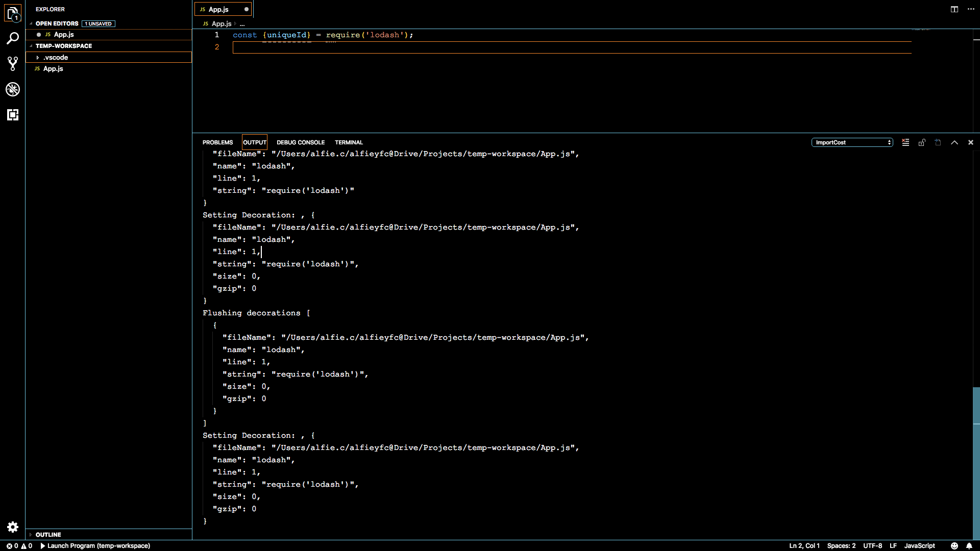Maximize the panel with the chevron toggle
Screen dimensions: 980x551
point(954,143)
